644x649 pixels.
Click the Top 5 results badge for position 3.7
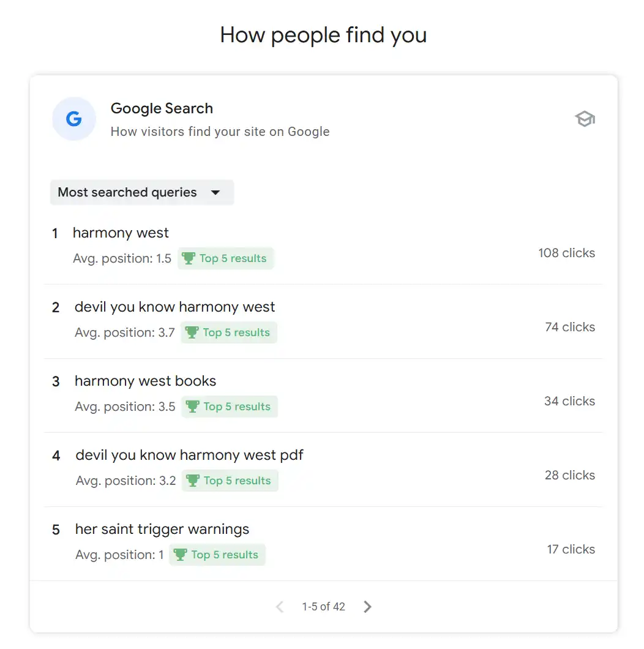(229, 332)
